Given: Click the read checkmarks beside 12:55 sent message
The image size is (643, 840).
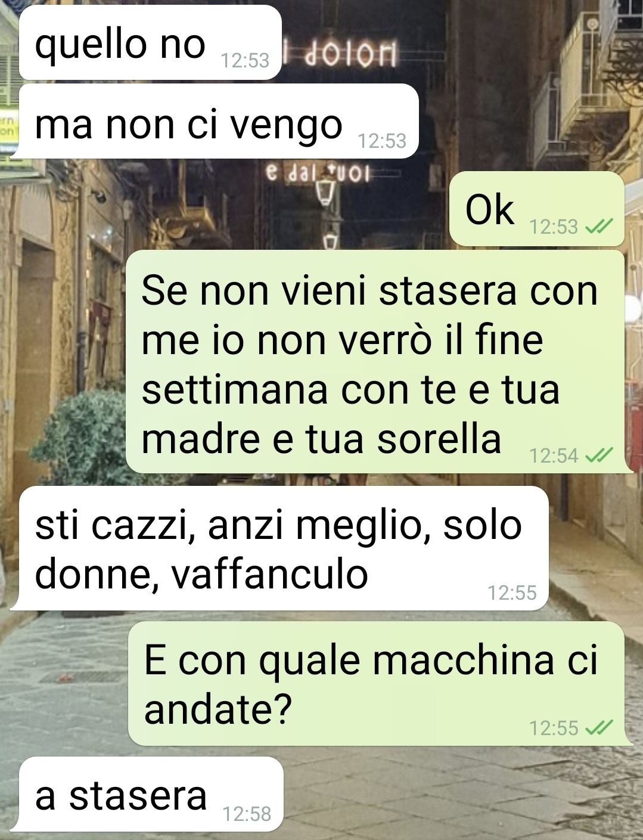Looking at the screenshot, I should pos(599,728).
